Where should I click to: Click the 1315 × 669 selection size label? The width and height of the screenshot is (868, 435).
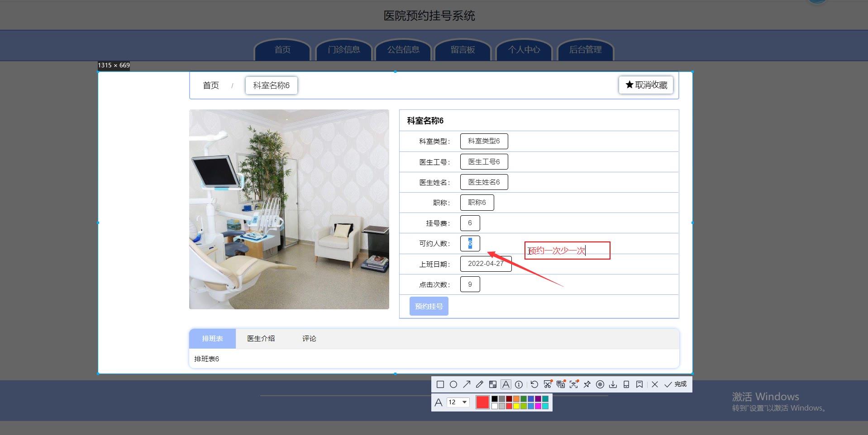pos(114,65)
